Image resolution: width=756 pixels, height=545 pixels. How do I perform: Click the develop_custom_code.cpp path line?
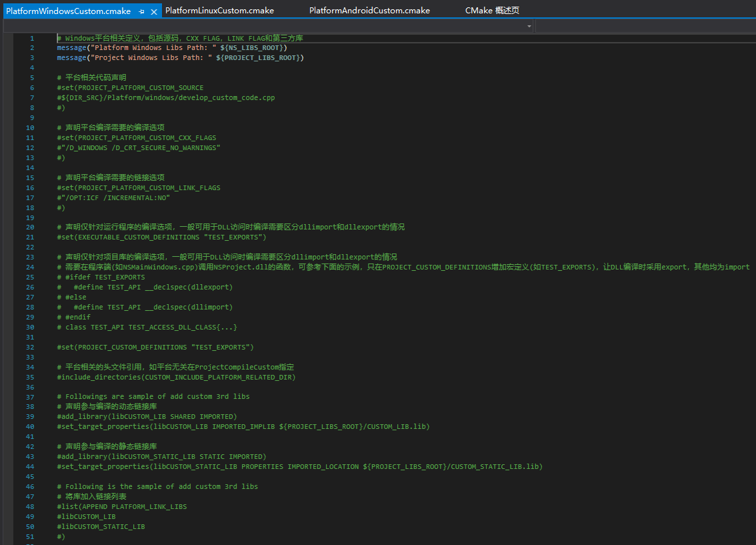click(166, 97)
